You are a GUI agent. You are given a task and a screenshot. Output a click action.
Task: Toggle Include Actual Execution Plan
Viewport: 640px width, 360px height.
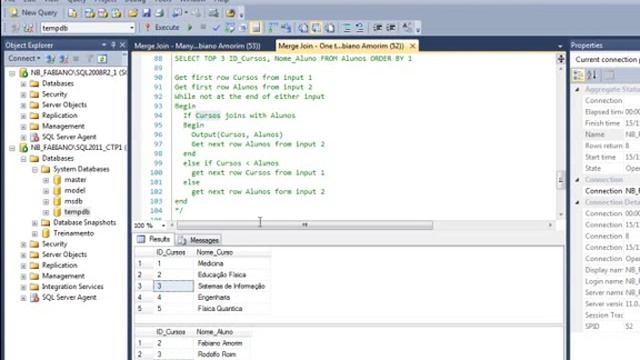[272, 28]
